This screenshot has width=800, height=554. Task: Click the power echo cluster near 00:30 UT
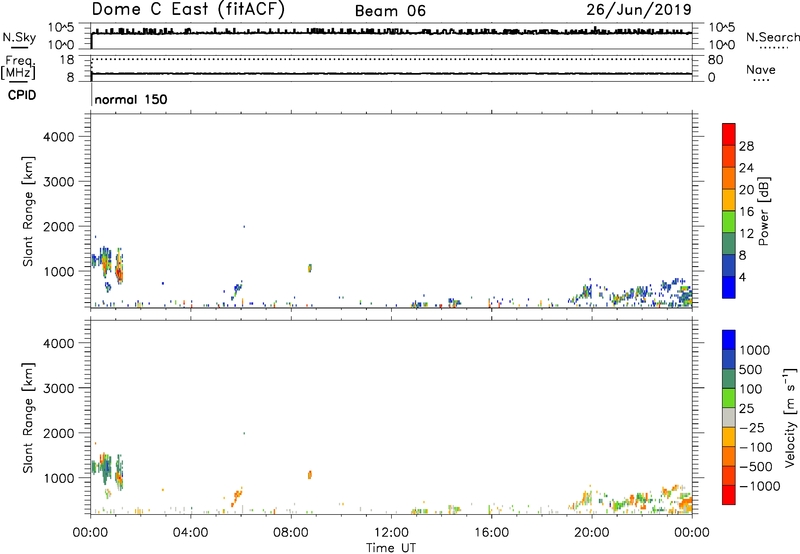(x=104, y=262)
